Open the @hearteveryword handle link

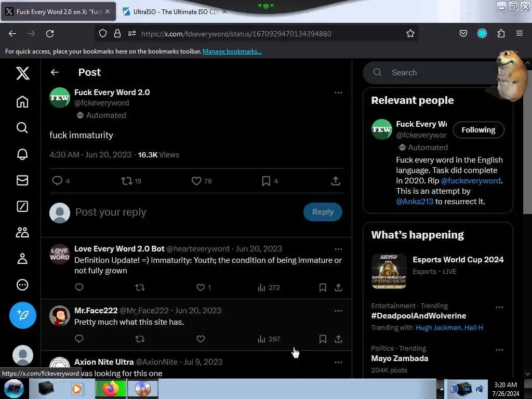pos(198,249)
